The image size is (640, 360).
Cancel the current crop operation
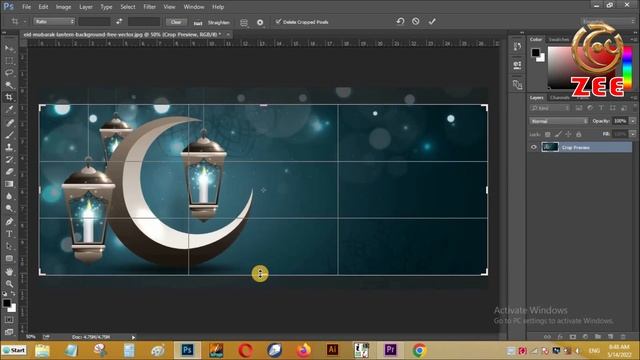(416, 22)
